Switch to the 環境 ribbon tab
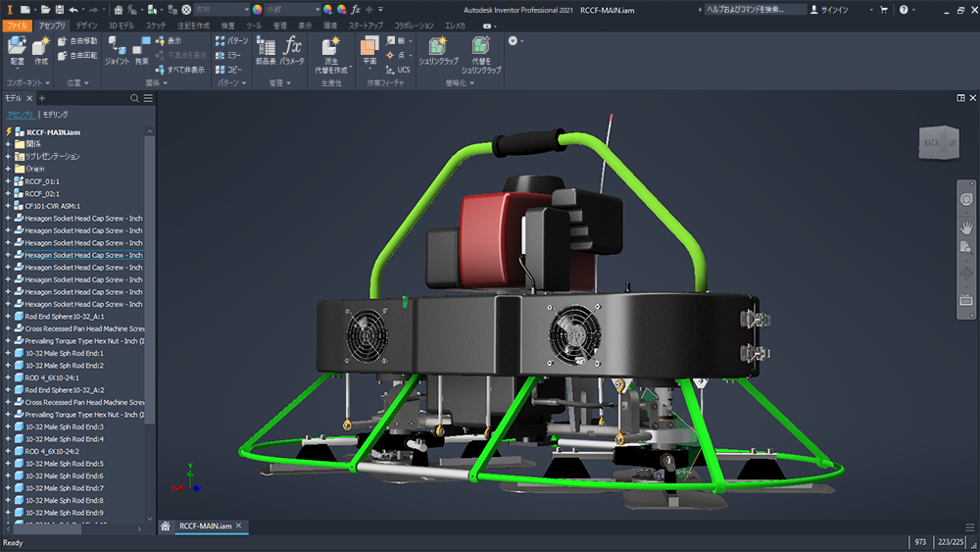Screen dimensions: 980x552 330,25
